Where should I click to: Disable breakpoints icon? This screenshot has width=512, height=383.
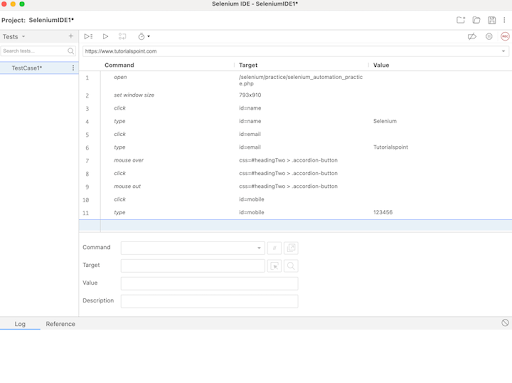click(472, 36)
